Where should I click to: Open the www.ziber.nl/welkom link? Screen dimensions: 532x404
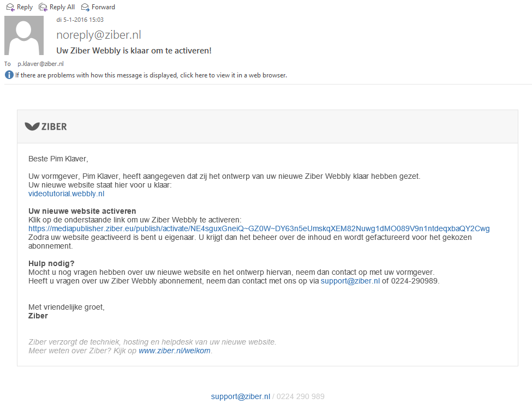[175, 351]
